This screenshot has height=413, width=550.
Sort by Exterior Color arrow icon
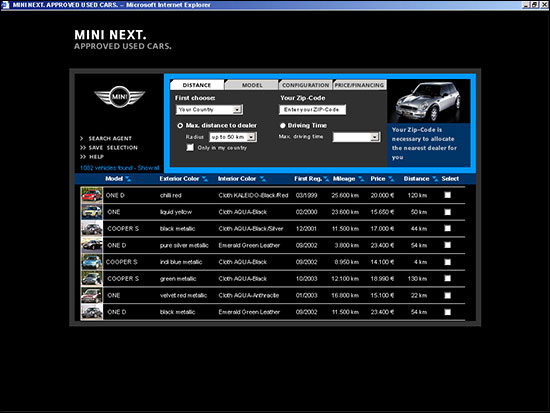coord(205,179)
